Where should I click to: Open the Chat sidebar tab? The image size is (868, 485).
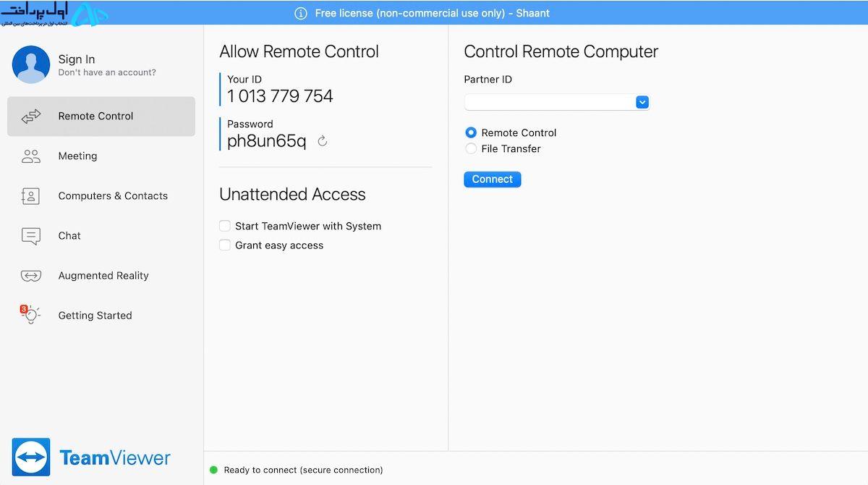(x=101, y=236)
